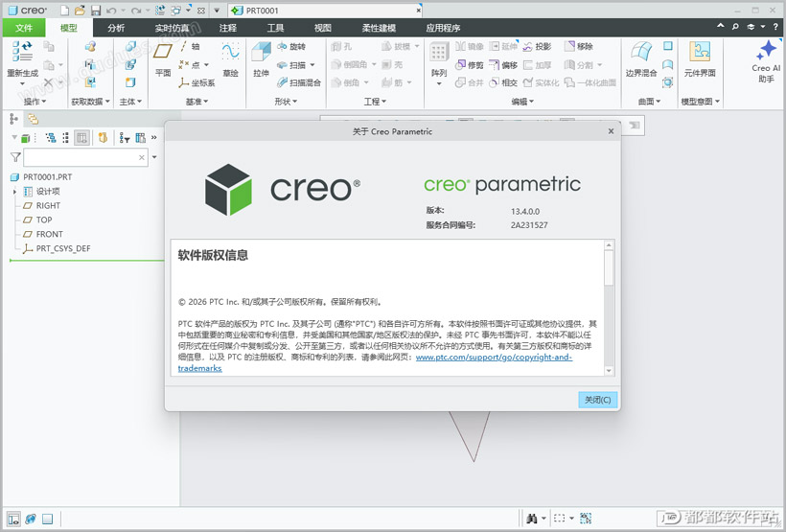Image resolution: width=786 pixels, height=532 pixels.
Task: Select the 投影 project tool
Action: (537, 46)
